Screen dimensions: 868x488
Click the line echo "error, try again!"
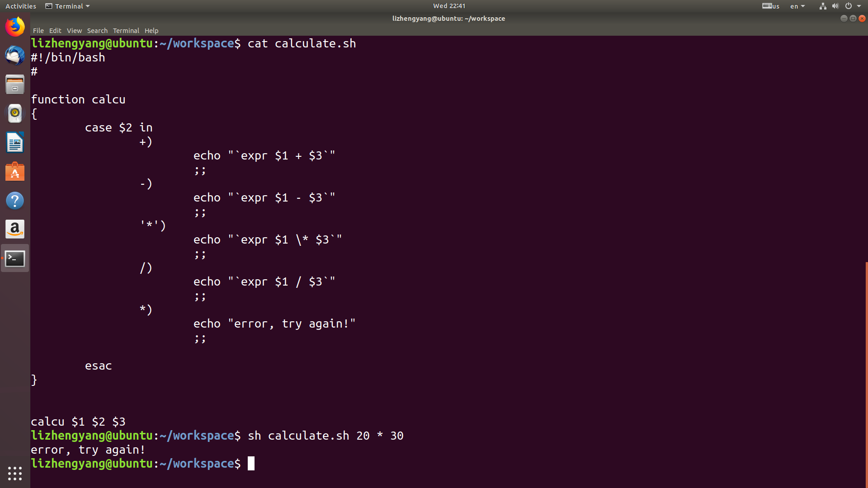(x=274, y=324)
